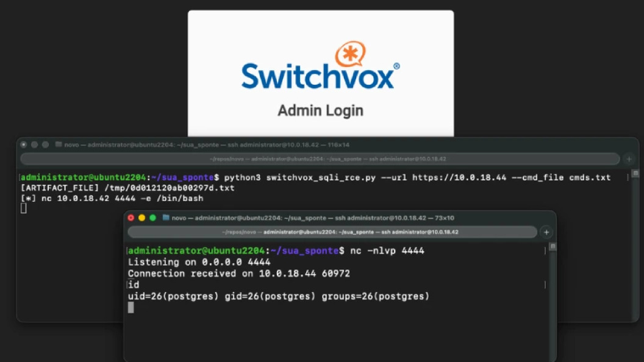The image size is (644, 362).
Task: Click back terminal scrollbar thumb
Action: coord(635,174)
